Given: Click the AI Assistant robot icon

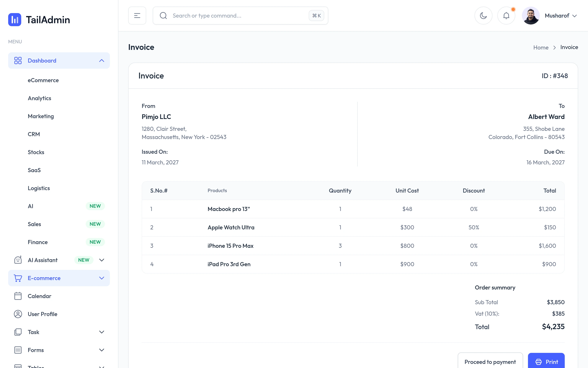Looking at the screenshot, I should 18,260.
